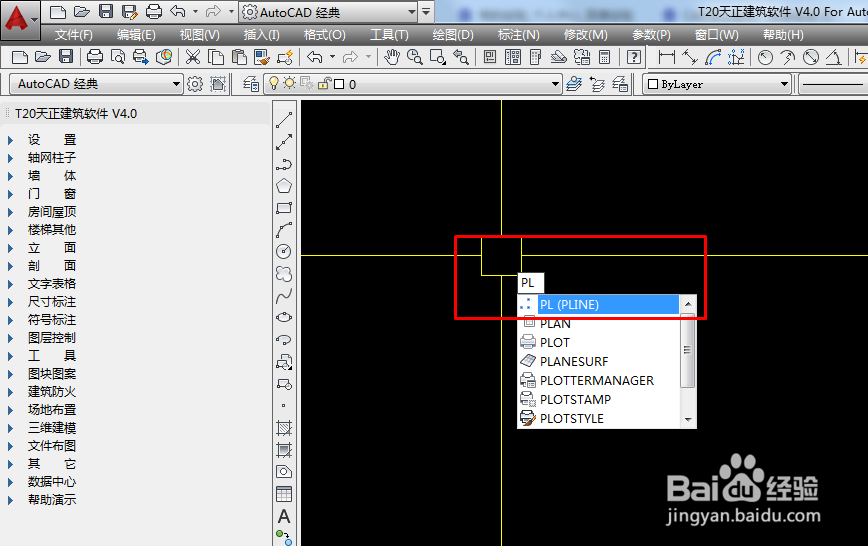The height and width of the screenshot is (546, 868).
Task: Select the Aligned dimension tool
Action: (x=690, y=56)
